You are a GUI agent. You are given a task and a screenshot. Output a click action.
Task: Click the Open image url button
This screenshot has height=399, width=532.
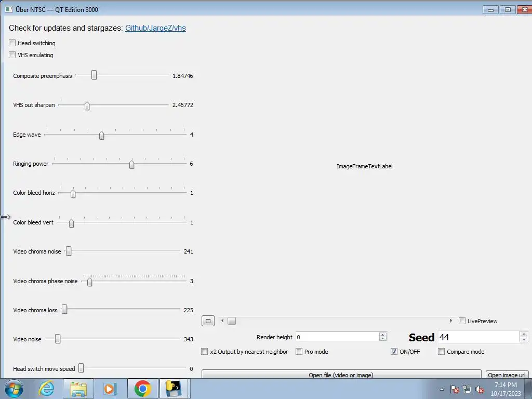(507, 375)
